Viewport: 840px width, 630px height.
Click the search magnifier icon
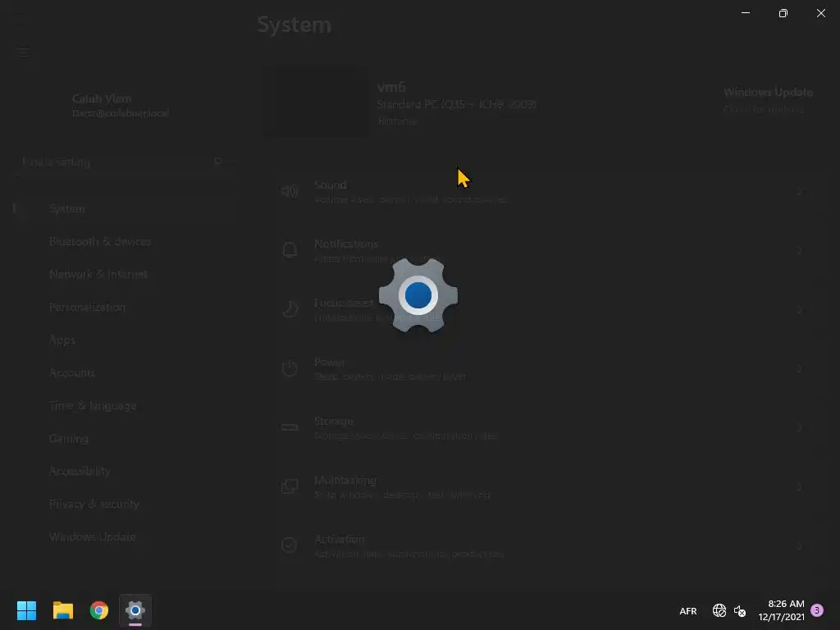(218, 162)
